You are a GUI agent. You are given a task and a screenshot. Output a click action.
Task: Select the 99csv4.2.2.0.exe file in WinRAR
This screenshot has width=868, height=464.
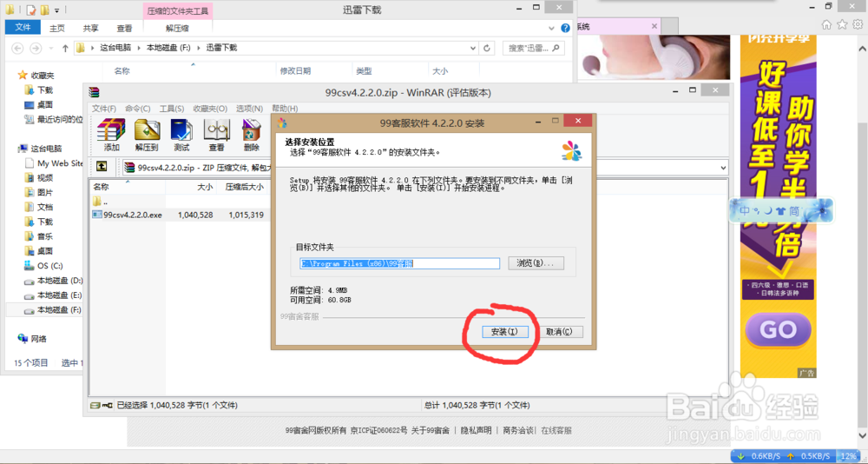click(x=128, y=215)
